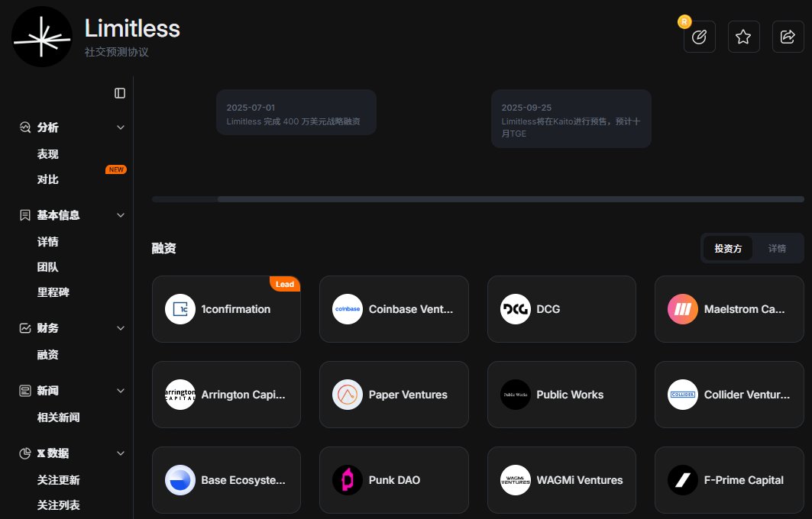This screenshot has height=519, width=812.
Task: Collapse the X 数据 section chevron
Action: pyautogui.click(x=121, y=453)
